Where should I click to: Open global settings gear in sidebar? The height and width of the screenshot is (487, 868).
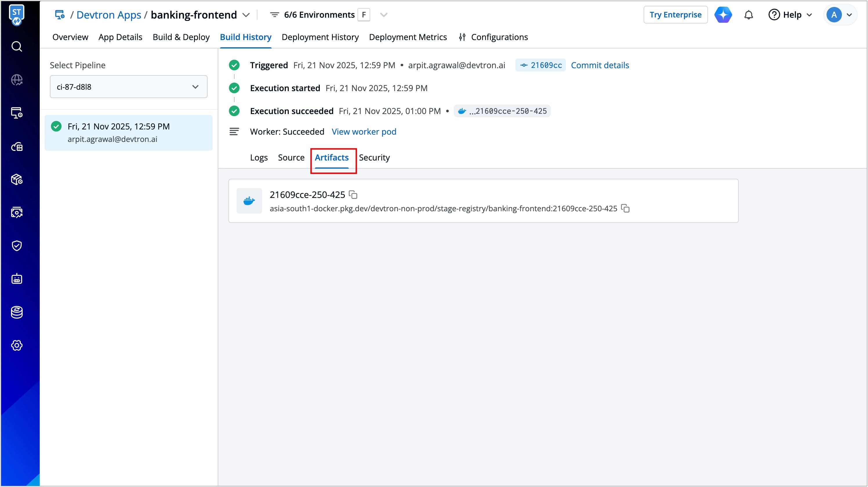17,345
